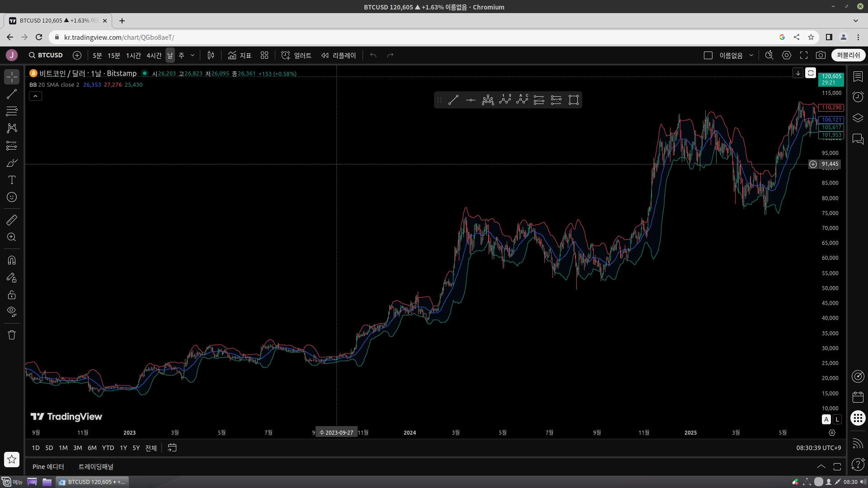Select the text annotation tool

[x=12, y=180]
